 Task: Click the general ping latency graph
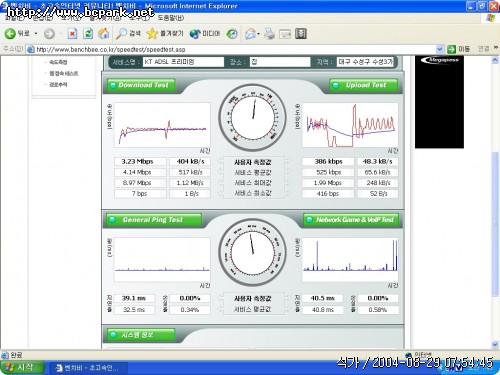[x=162, y=260]
